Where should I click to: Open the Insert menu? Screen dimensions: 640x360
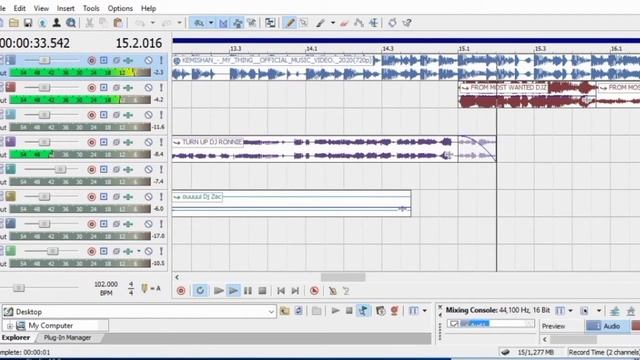pos(66,8)
